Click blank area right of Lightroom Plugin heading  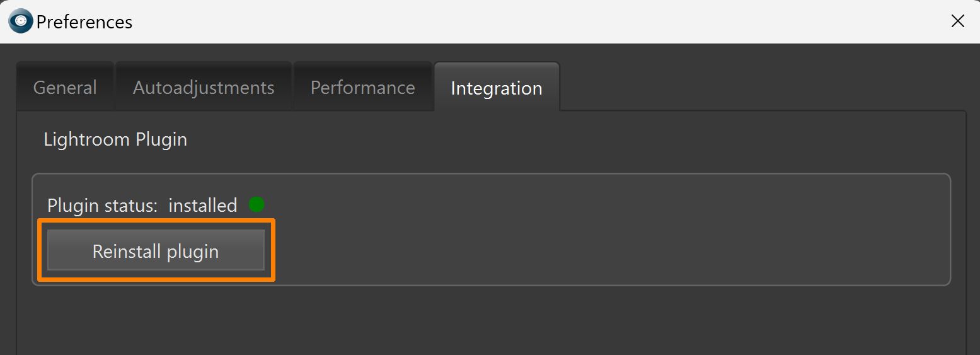coord(567,139)
